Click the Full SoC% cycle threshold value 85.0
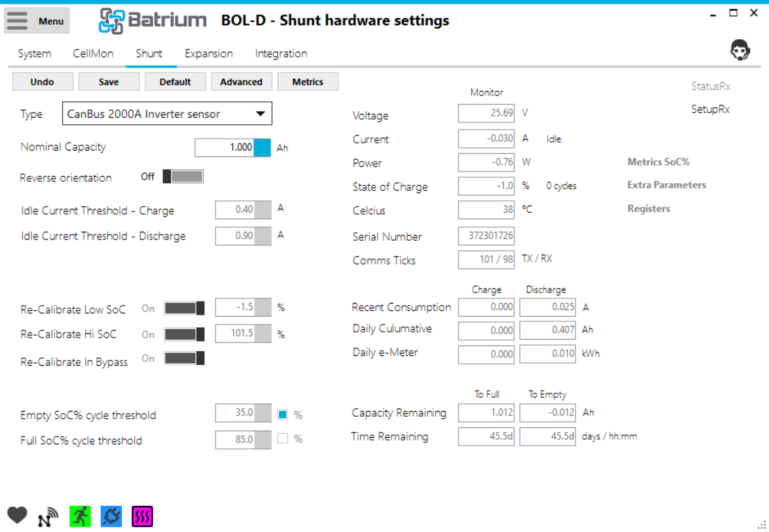 click(235, 440)
